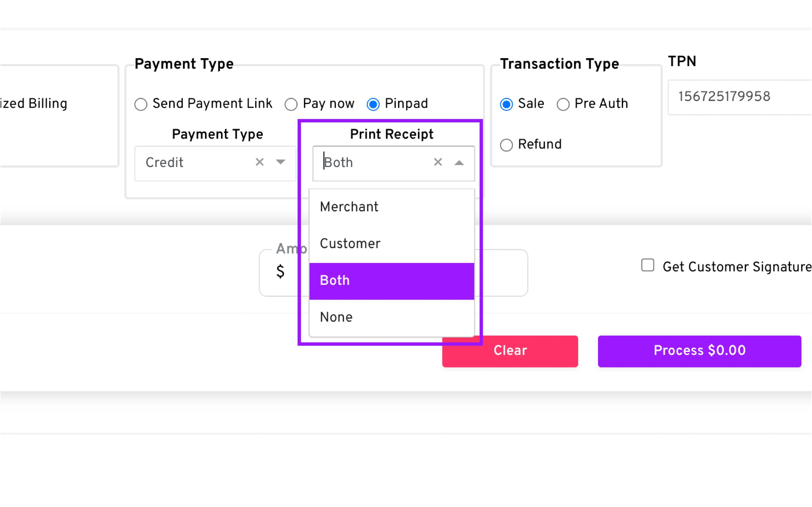This screenshot has width=812, height=507.
Task: Enable Get Customer Signature checkbox
Action: 647,265
